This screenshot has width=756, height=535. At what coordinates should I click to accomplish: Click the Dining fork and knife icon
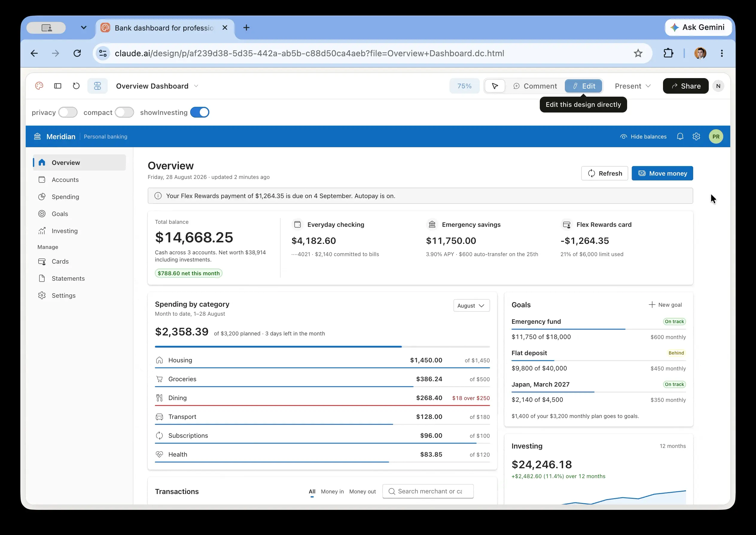tap(159, 398)
